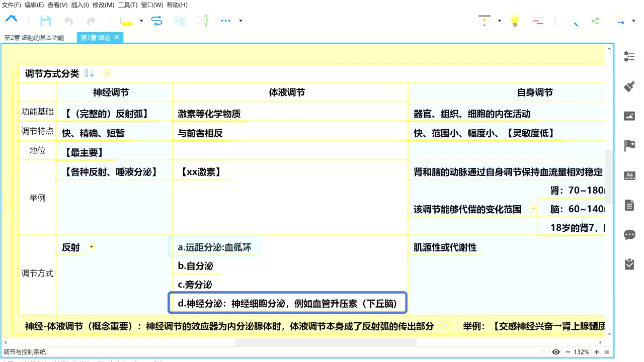Click the canvas scroll-right arrow
644x362 pixels.
coord(599,342)
